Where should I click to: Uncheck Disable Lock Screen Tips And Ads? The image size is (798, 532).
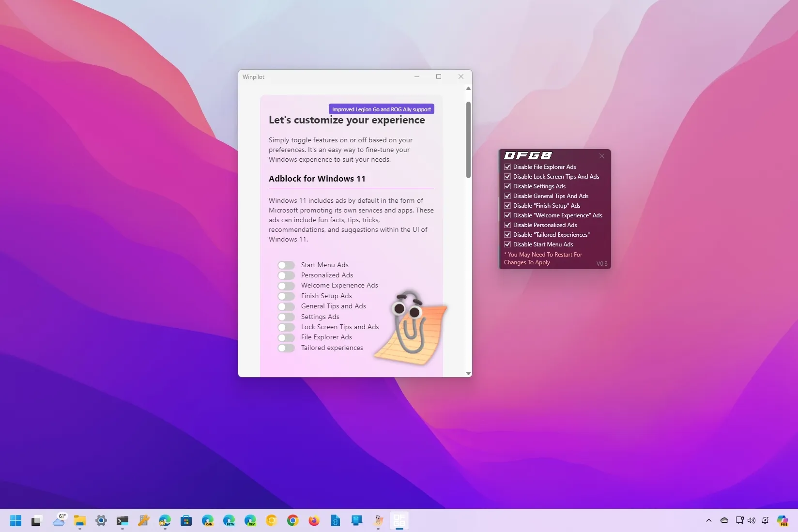pos(507,177)
